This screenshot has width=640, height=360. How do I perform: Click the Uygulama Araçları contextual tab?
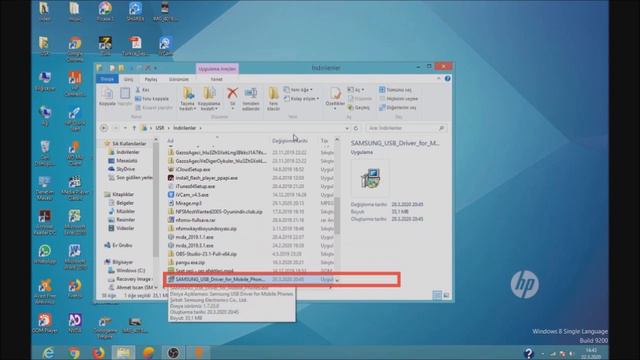pyautogui.click(x=217, y=69)
